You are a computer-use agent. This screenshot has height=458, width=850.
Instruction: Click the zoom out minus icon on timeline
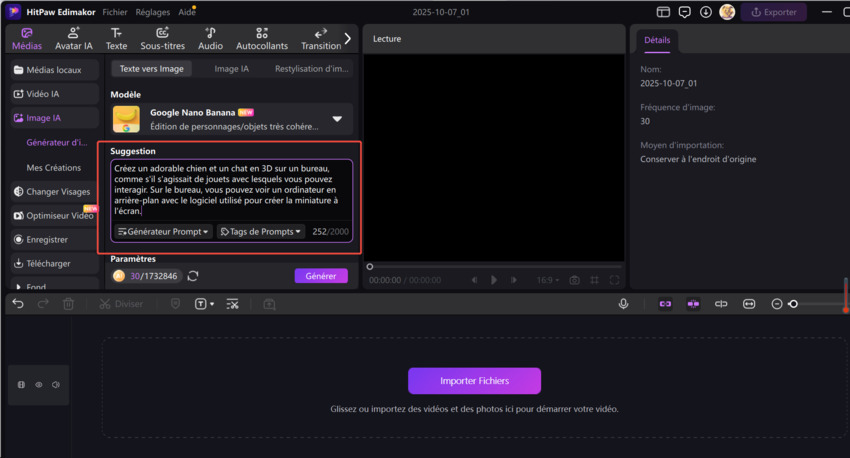click(x=777, y=304)
